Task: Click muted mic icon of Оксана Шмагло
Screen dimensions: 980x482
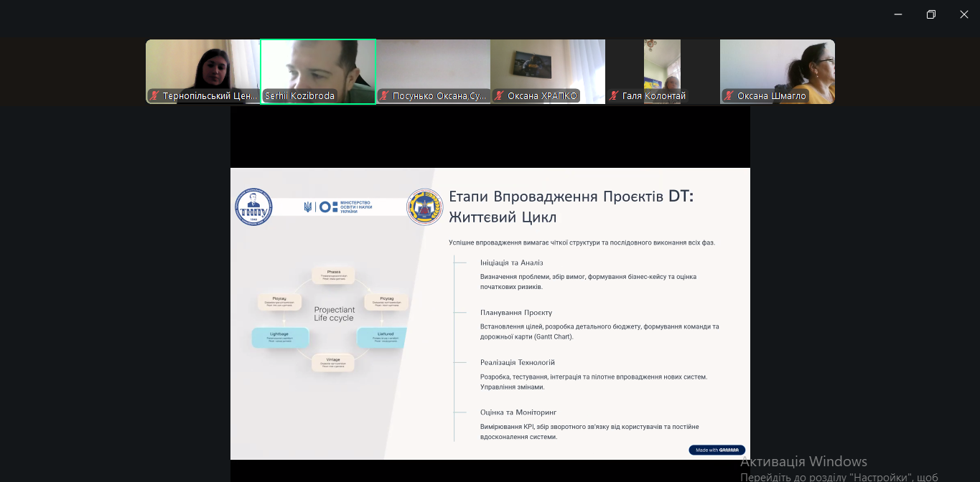Action: click(x=729, y=96)
